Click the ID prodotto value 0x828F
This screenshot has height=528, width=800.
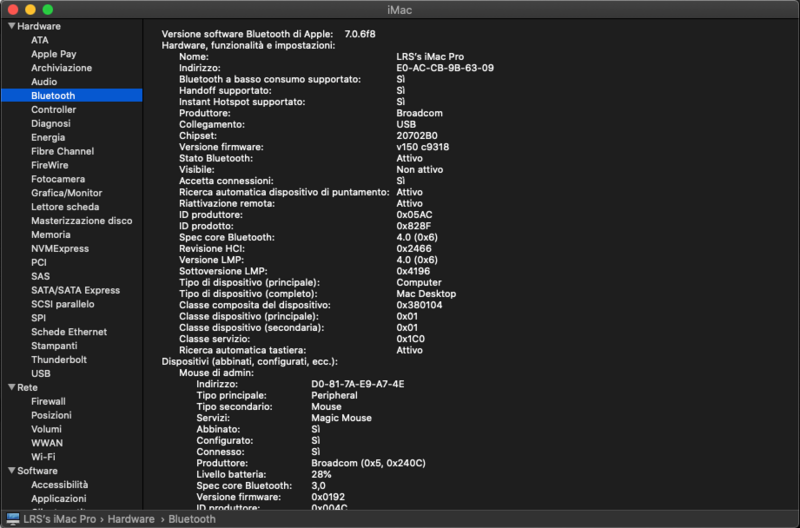[414, 226]
